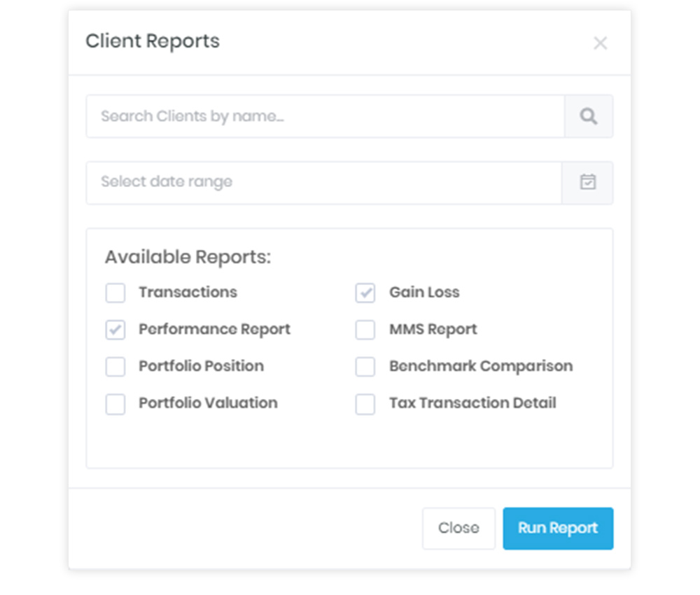Click the "Benchmark Comparison" label text
This screenshot has width=700, height=595.
(481, 366)
